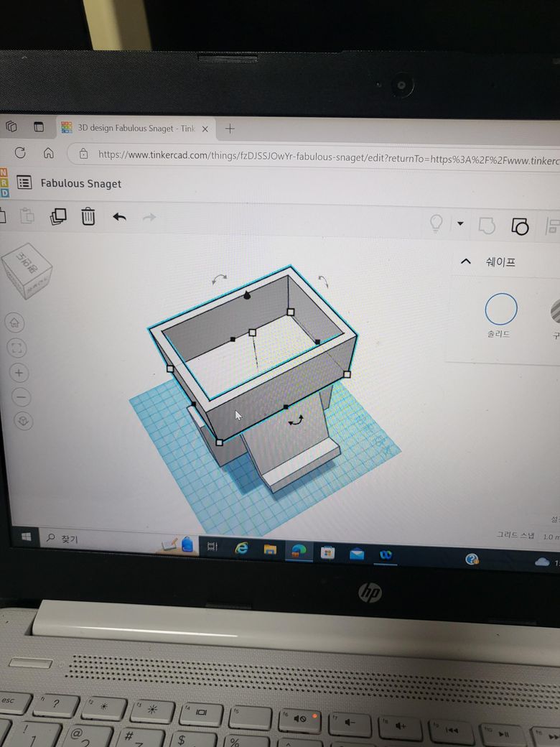Zoom in with the plus button
Viewport: 560px width, 747px height.
click(x=19, y=373)
